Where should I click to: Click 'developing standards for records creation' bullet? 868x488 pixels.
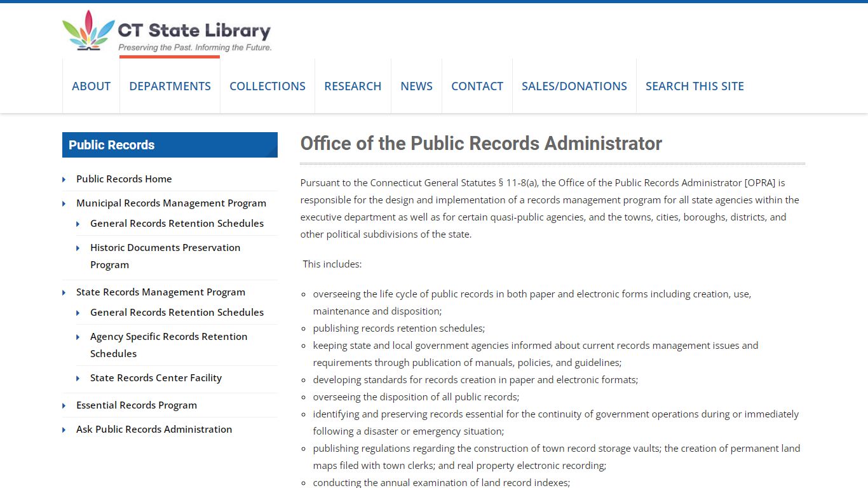coord(475,380)
